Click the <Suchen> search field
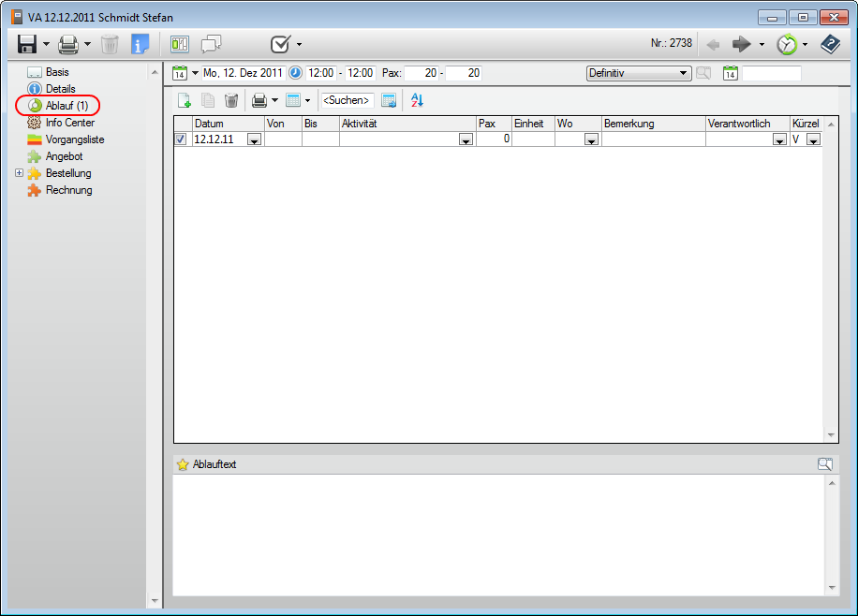The width and height of the screenshot is (858, 616). click(348, 100)
